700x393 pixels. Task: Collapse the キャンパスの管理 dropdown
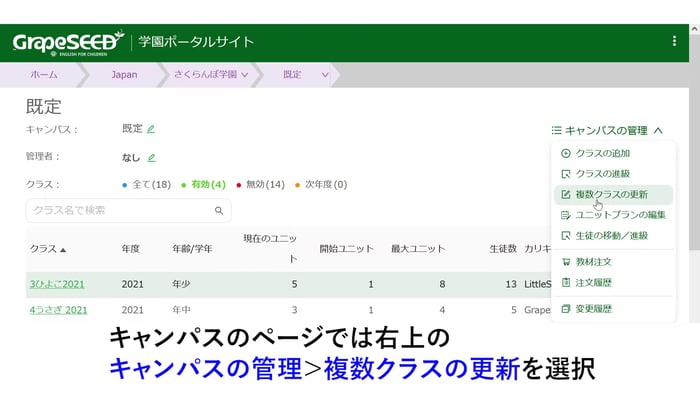click(607, 130)
